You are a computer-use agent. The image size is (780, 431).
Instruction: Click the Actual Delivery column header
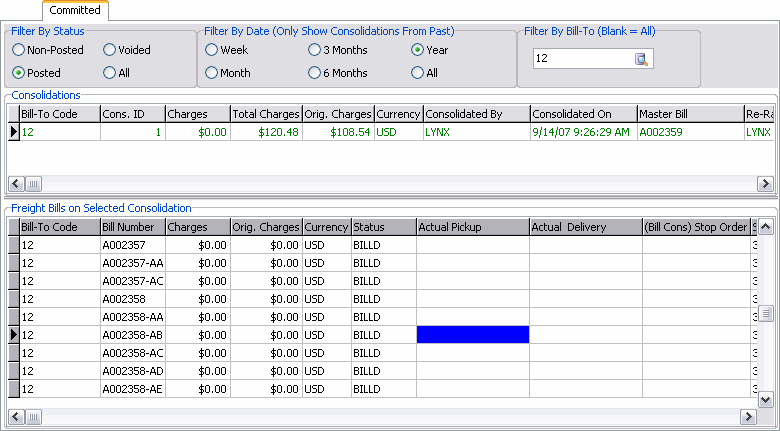pos(585,227)
